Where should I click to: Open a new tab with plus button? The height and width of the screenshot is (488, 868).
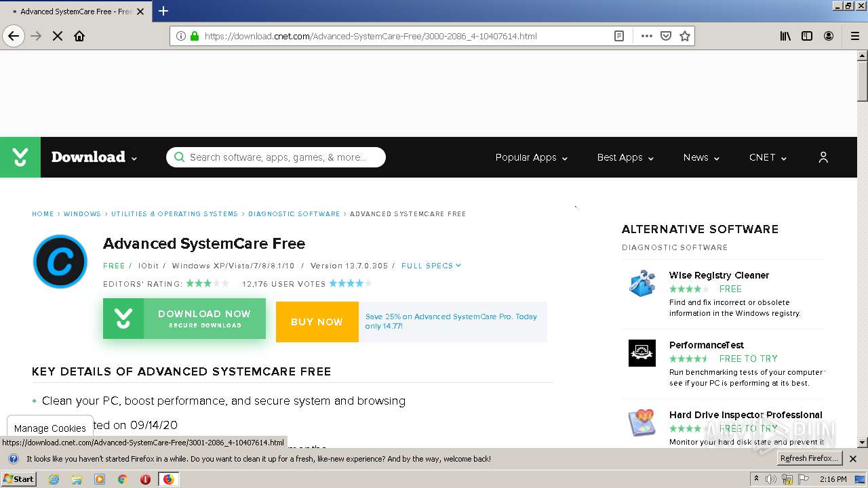163,11
